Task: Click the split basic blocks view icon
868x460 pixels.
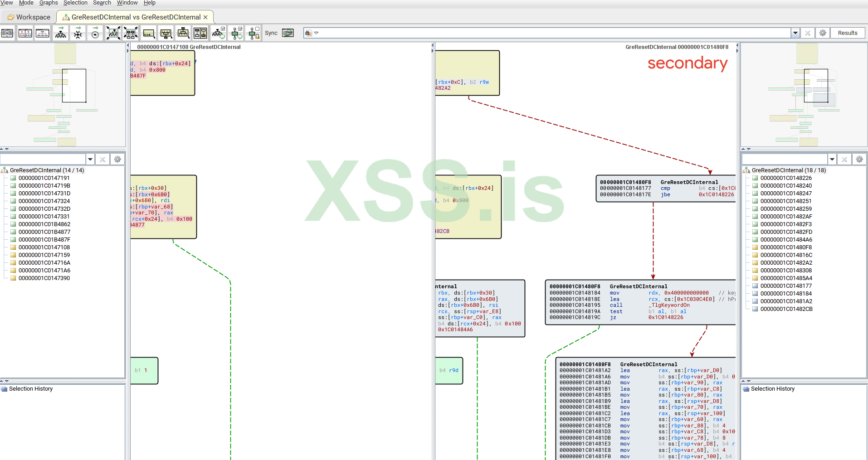Action: pos(200,33)
